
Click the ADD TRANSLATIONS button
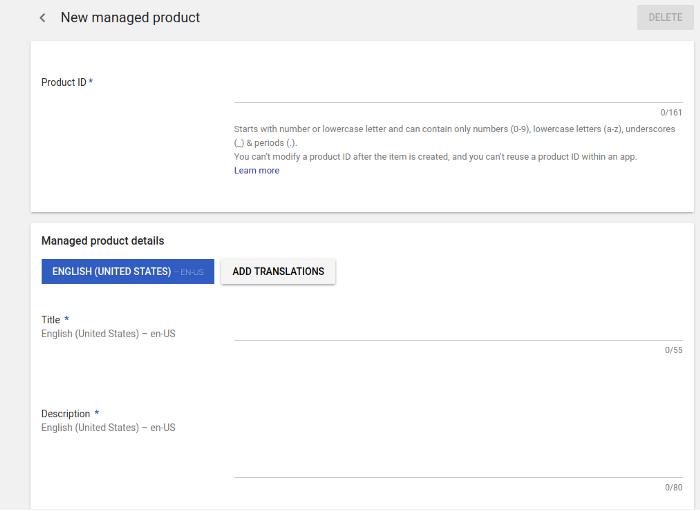coord(278,271)
